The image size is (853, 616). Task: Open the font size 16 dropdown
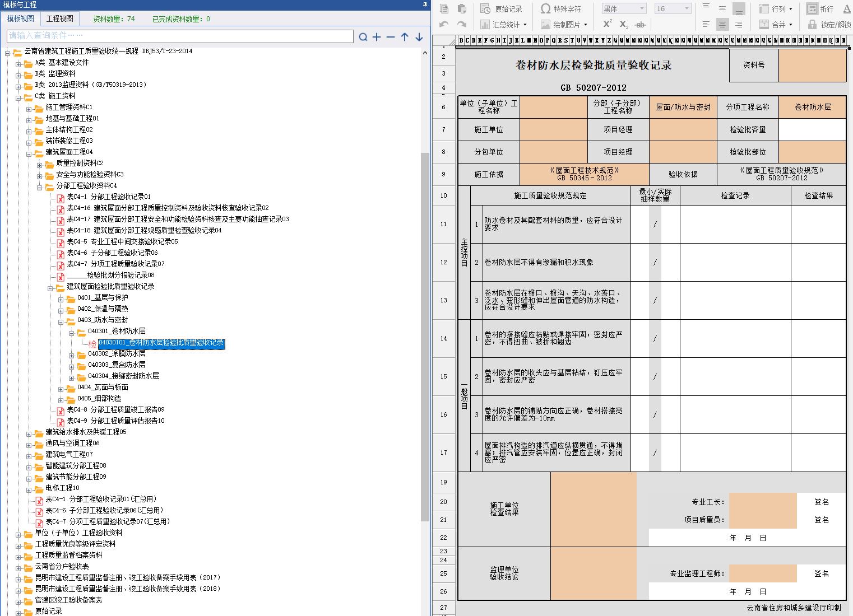(x=687, y=8)
